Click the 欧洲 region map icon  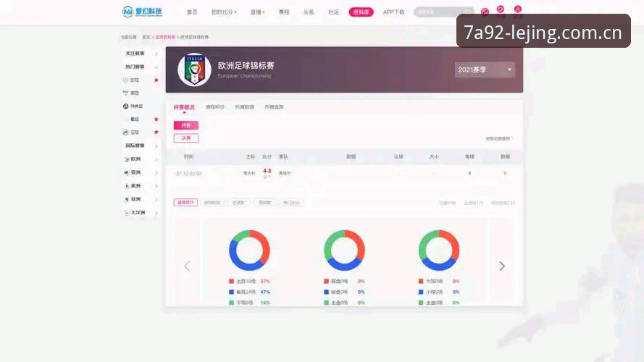click(x=127, y=159)
